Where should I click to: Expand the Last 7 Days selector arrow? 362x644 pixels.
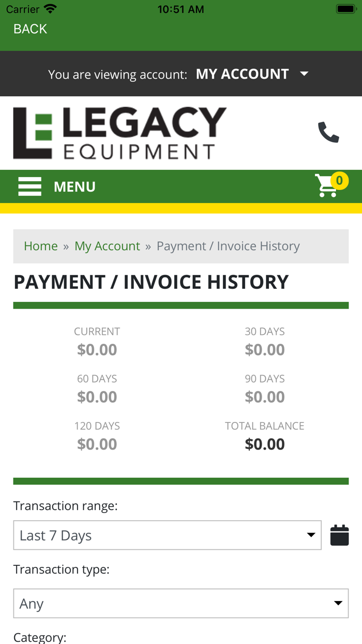point(312,535)
